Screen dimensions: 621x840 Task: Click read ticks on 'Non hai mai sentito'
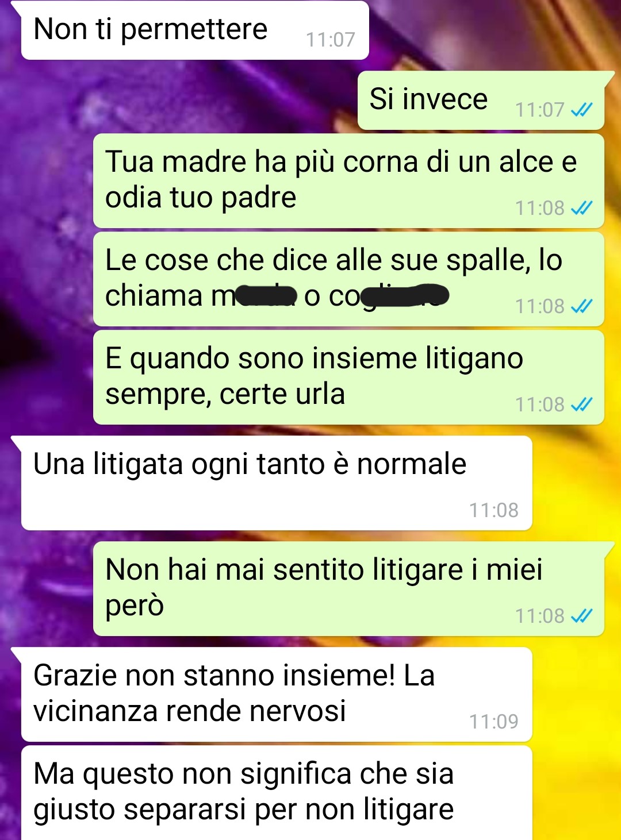coord(581,616)
